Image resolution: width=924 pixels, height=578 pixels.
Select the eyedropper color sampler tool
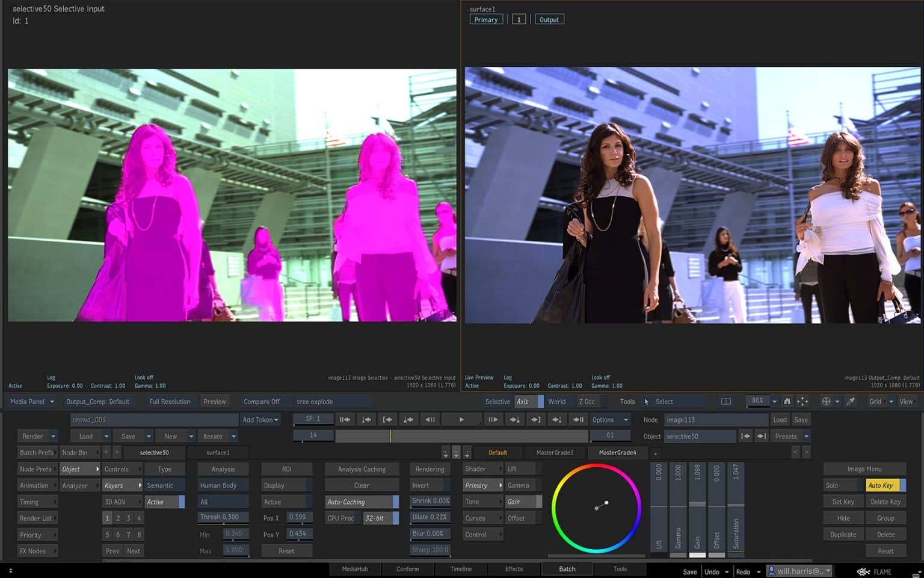851,401
